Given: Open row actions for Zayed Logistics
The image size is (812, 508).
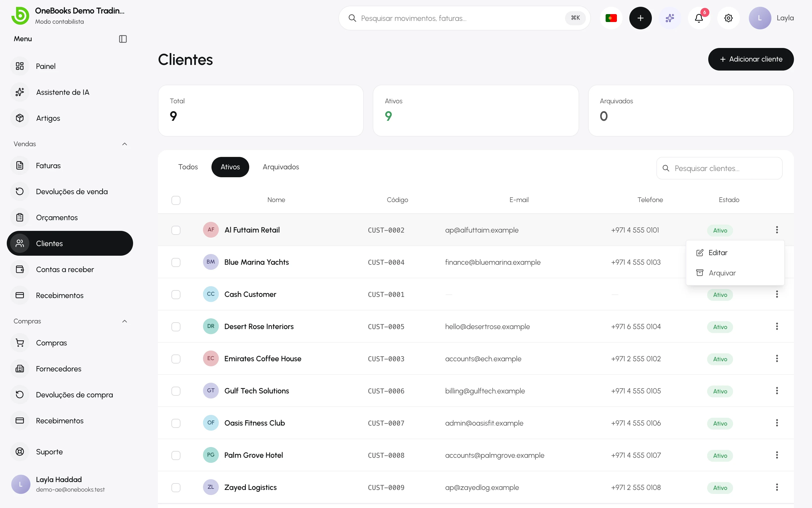Looking at the screenshot, I should point(777,487).
